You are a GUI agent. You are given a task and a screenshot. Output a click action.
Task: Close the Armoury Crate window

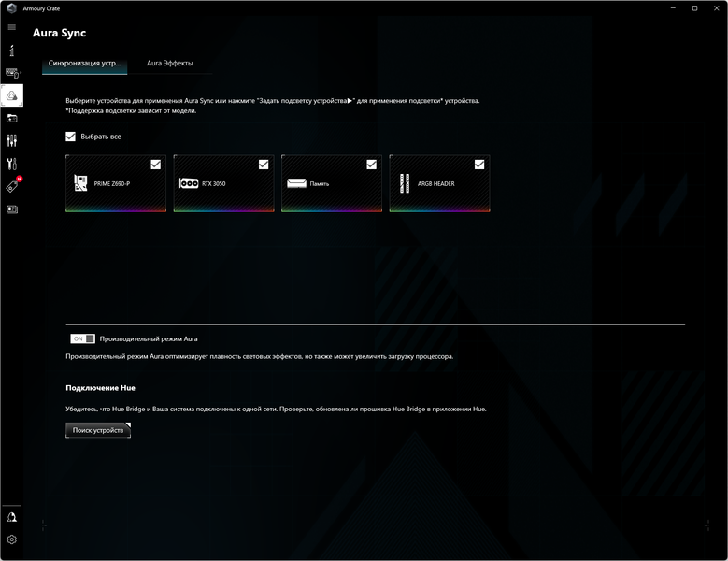[x=717, y=7]
